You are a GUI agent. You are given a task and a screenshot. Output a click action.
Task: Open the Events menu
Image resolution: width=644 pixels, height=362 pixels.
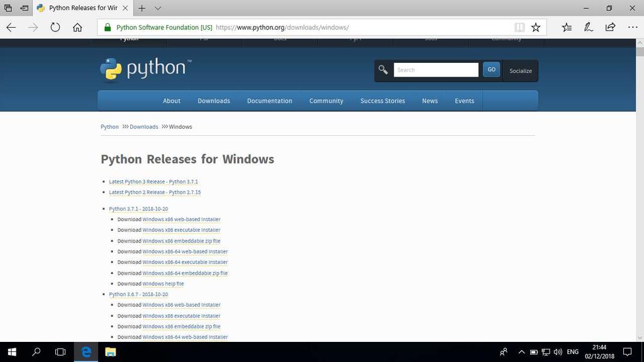tap(464, 101)
